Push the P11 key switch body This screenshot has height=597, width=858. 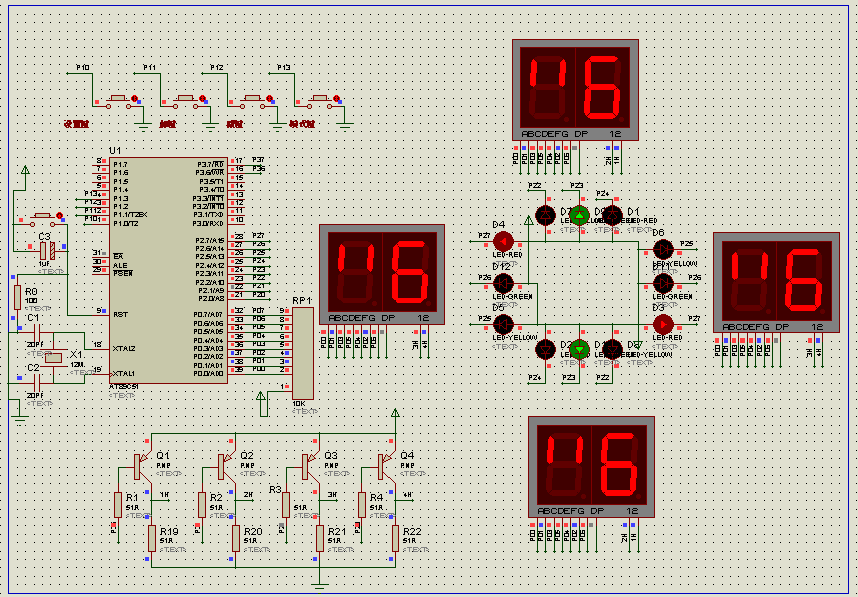click(185, 101)
